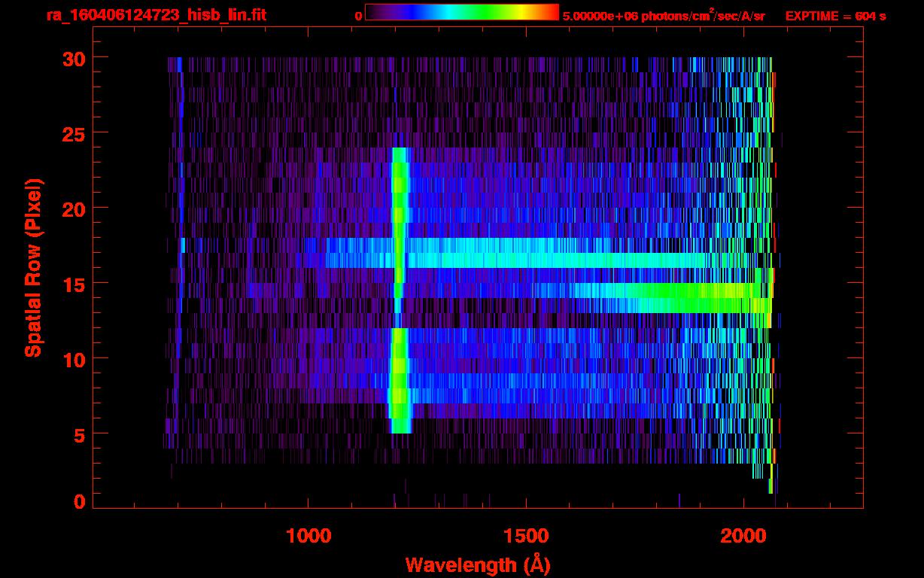Screen dimensions: 924x578
Task: Select the 1500 tick label on wavelength axis
Action: (525, 536)
